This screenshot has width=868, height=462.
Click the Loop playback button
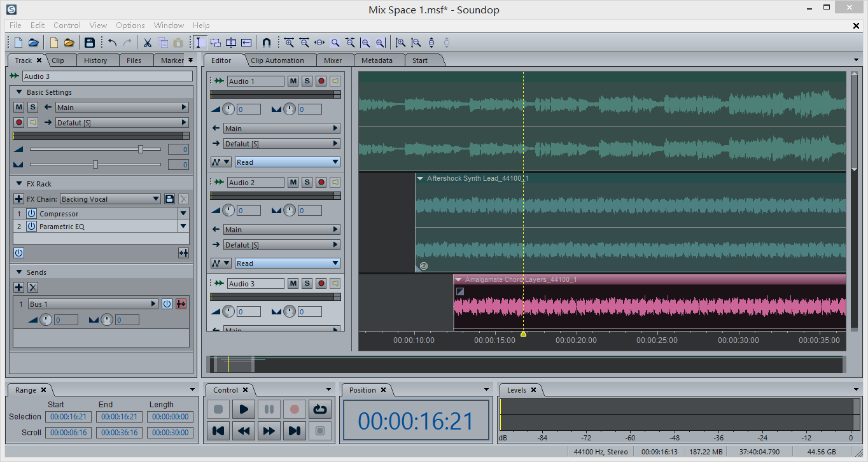(319, 409)
